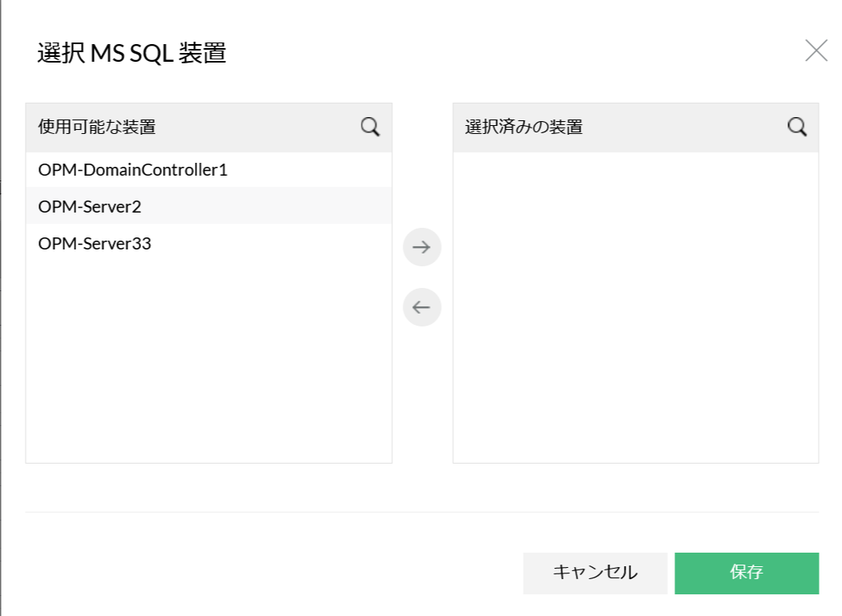
Task: Click the empty selected devices list area
Action: 635,305
